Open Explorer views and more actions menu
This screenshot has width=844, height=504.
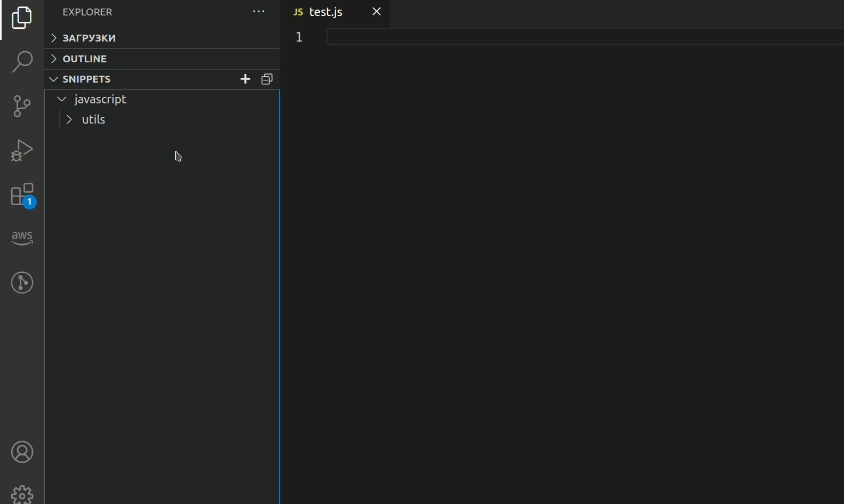258,12
